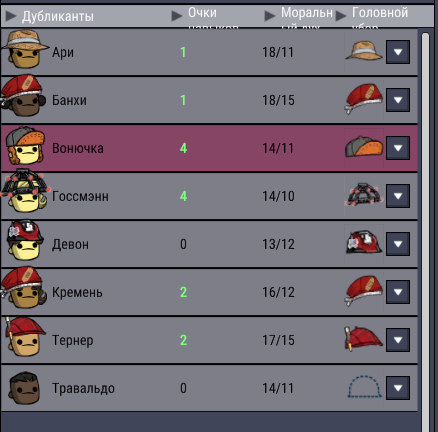This screenshot has width=438, height=432.
Task: Click the vertical scrollbar of the list
Action: click(425, 230)
